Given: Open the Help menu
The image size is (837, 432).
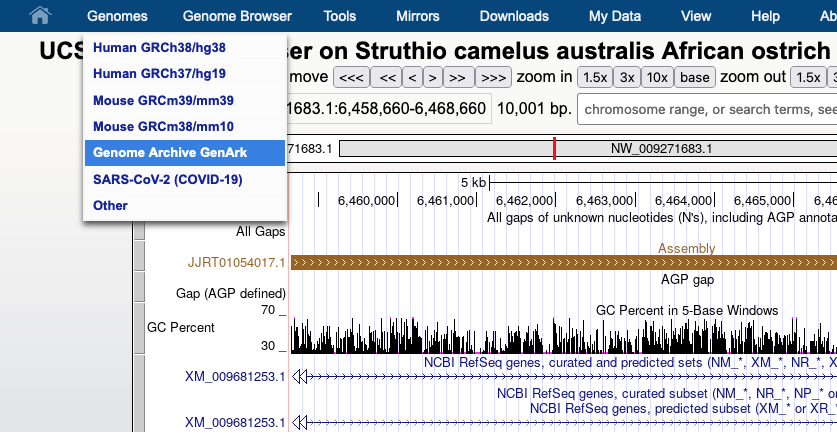Looking at the screenshot, I should pyautogui.click(x=765, y=16).
